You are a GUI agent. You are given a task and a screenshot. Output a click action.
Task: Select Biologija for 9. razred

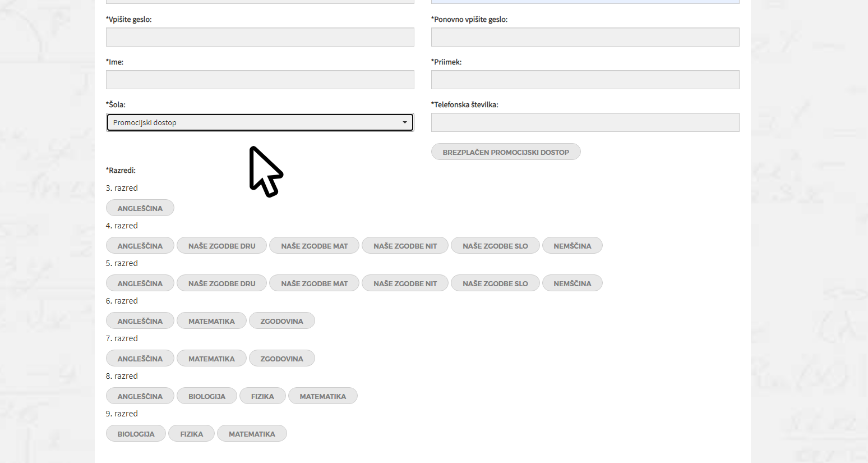[x=136, y=434]
